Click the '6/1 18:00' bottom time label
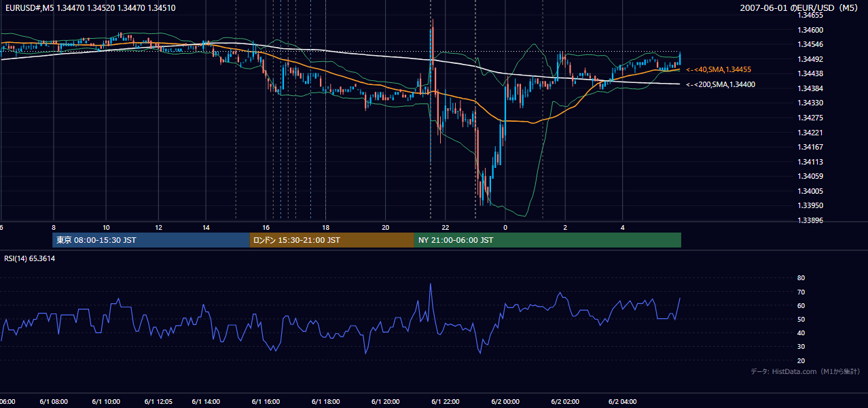The image size is (868, 408). (325, 402)
